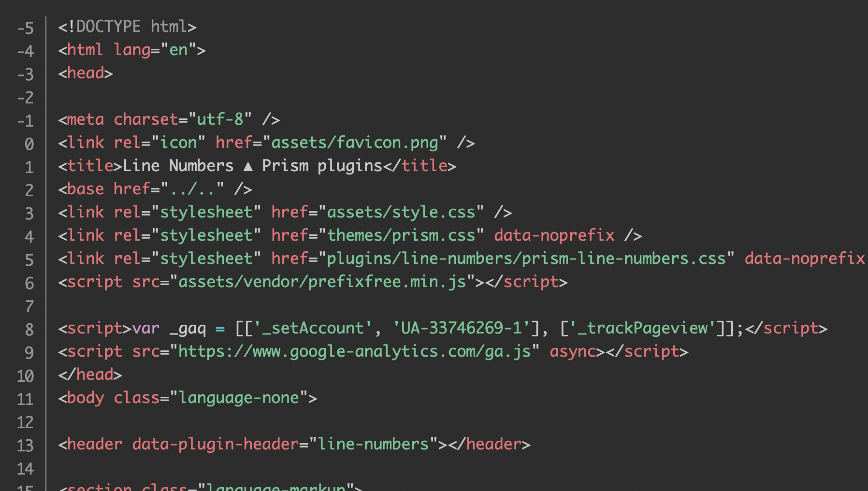Click the themes/prism.css href value
Screen dimensions: 868x491
pyautogui.click(x=401, y=235)
